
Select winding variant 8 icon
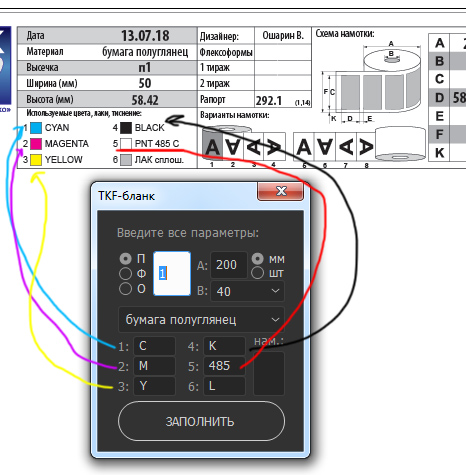366,147
